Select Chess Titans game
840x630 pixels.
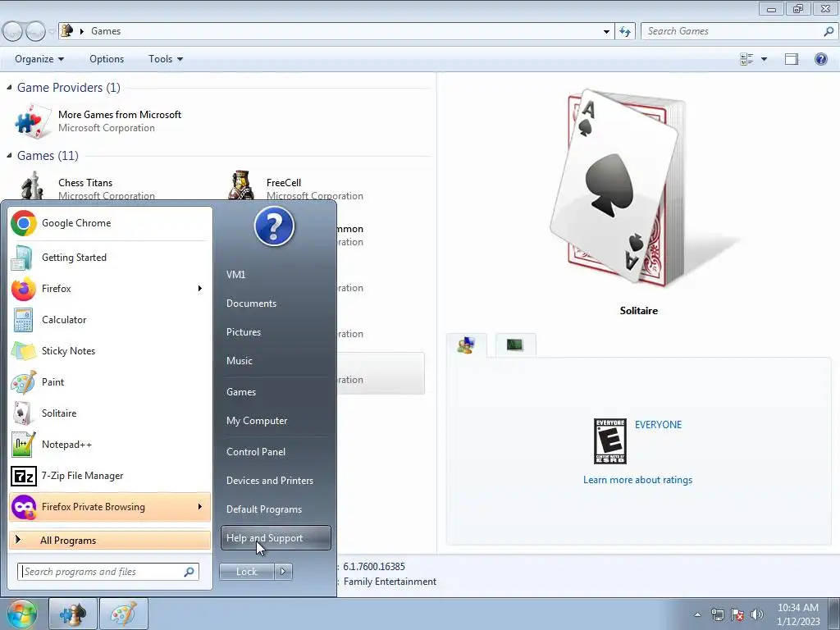click(89, 186)
